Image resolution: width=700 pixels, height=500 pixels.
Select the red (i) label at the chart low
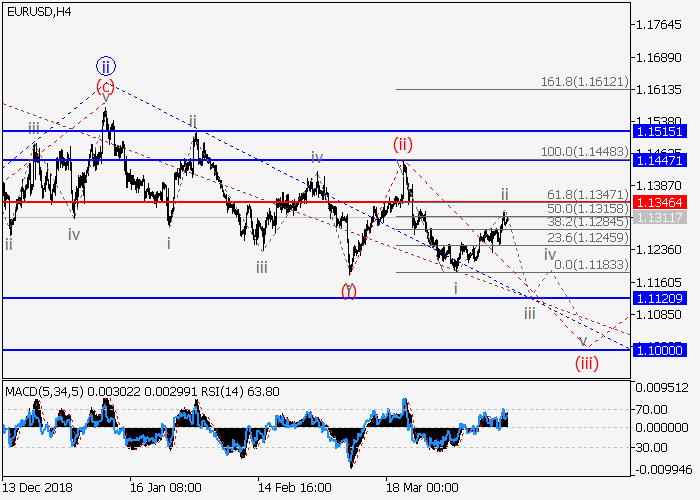[x=348, y=290]
